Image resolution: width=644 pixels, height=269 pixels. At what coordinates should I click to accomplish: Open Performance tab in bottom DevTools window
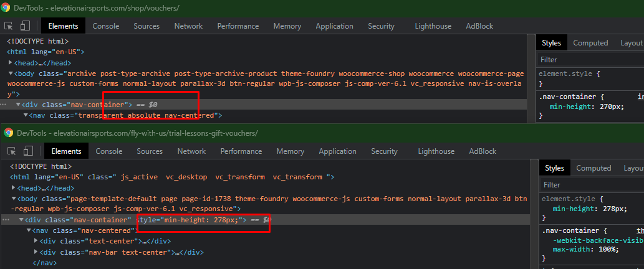click(241, 151)
